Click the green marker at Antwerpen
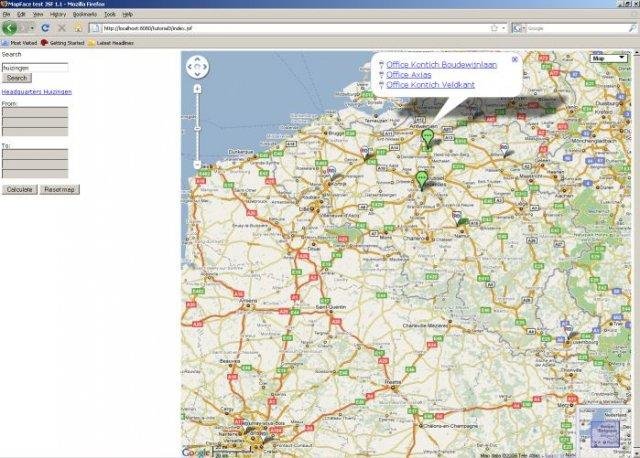This screenshot has height=458, width=640. tap(427, 138)
